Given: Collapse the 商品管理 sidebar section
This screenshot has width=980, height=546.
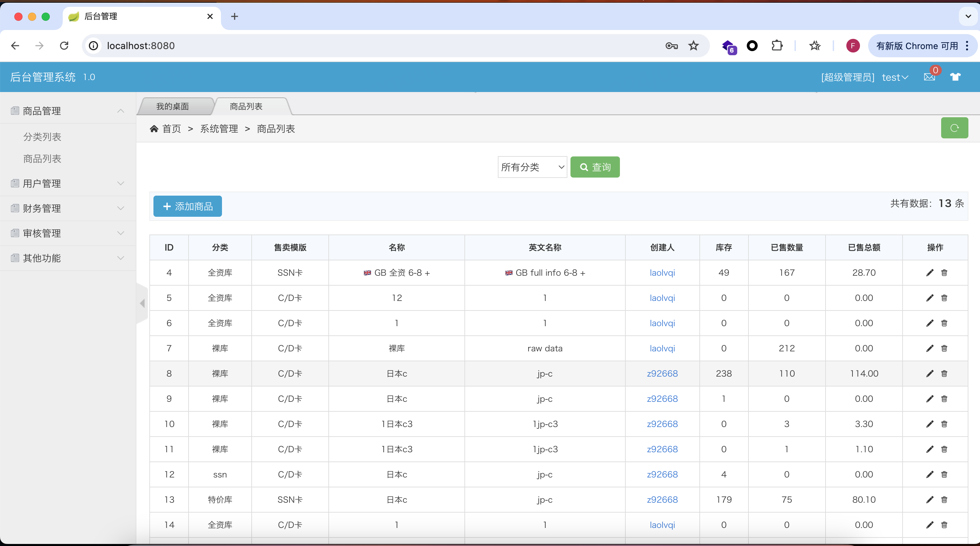Looking at the screenshot, I should (68, 111).
